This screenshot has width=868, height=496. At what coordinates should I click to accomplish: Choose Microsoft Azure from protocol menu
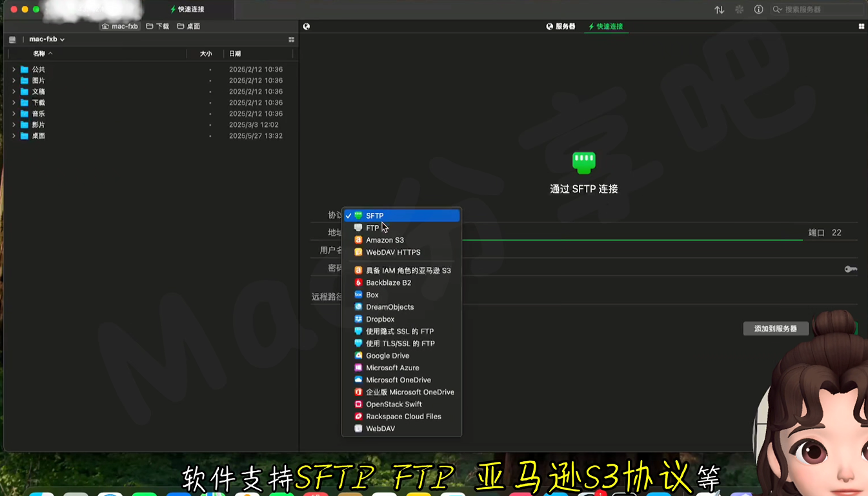coord(401,368)
